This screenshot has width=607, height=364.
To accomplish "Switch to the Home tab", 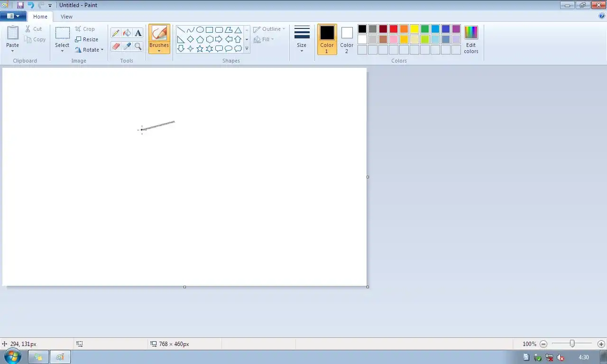I will [40, 17].
